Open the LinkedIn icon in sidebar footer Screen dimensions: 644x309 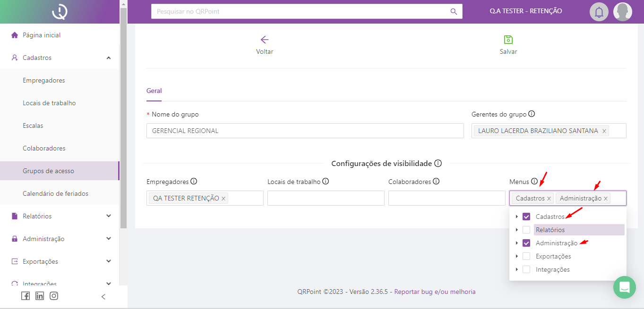(40, 296)
